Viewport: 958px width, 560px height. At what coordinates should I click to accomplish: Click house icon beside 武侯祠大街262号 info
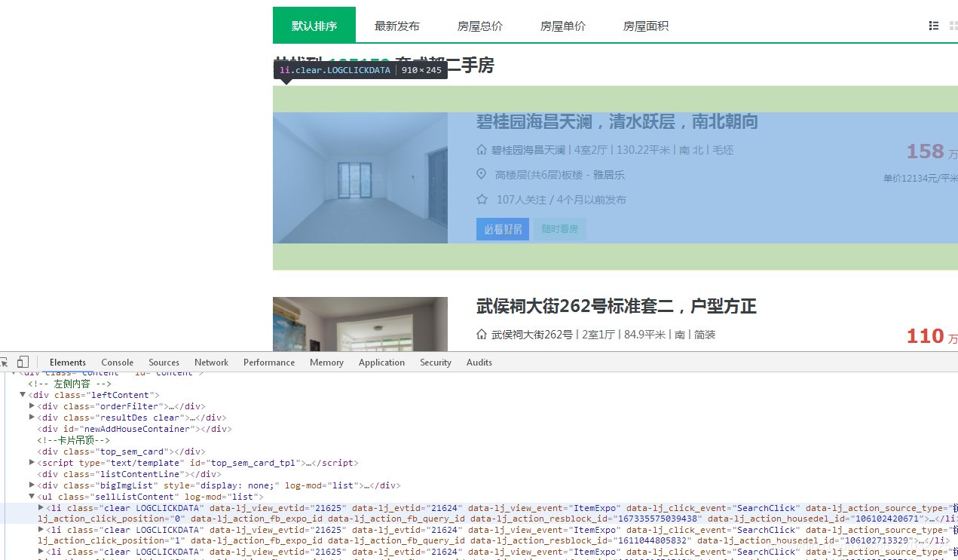tap(482, 335)
